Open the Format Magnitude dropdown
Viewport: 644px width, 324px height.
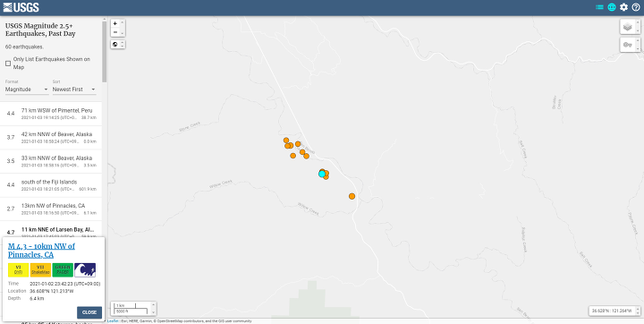[27, 90]
